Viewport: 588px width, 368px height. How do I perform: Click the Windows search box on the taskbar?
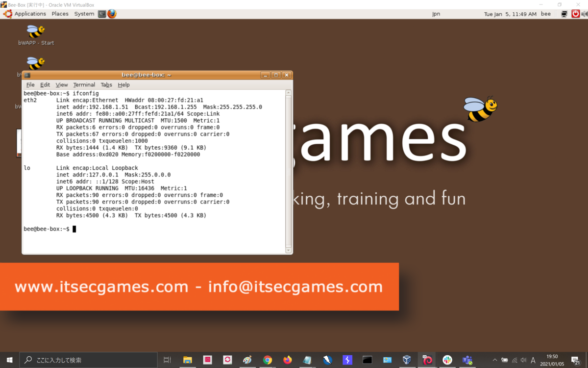[89, 360]
